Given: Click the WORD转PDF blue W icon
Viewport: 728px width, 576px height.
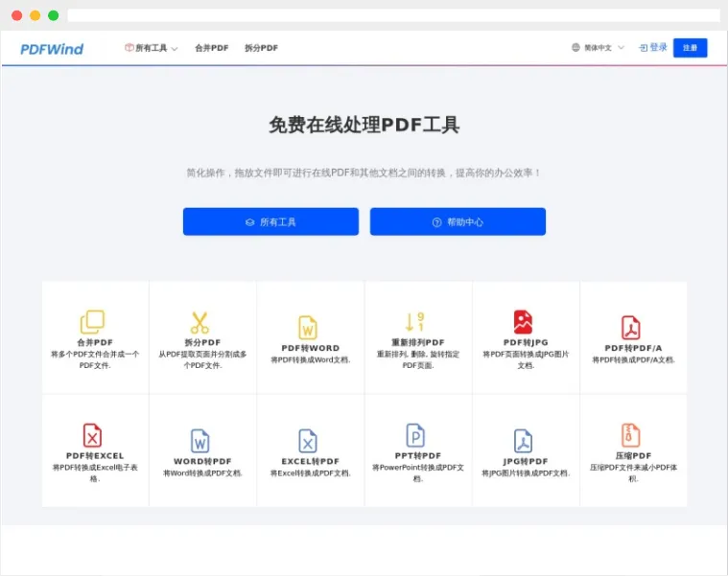Looking at the screenshot, I should [200, 441].
